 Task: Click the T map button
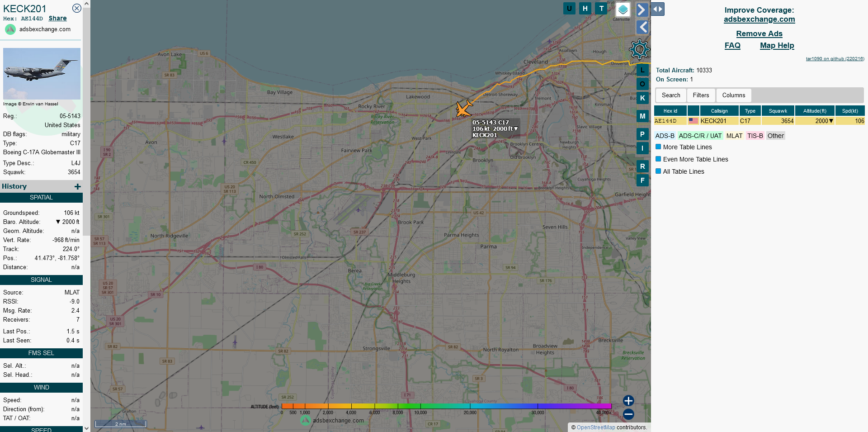tap(601, 8)
